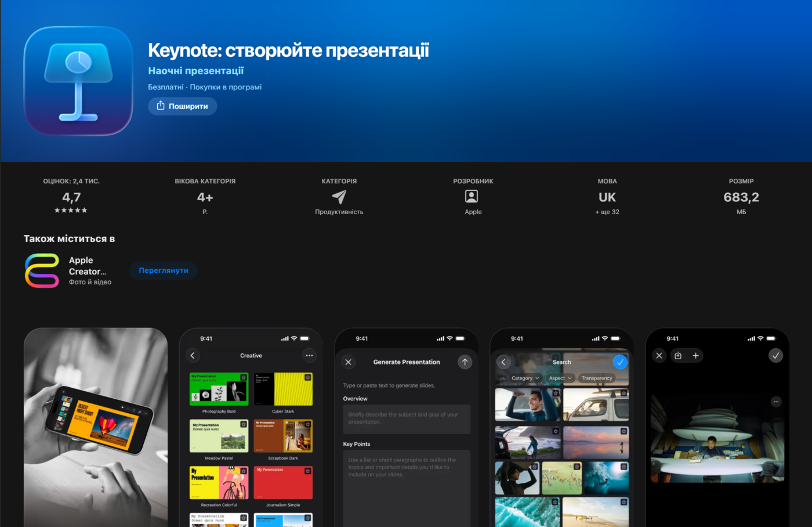This screenshot has width=812, height=527.
Task: Click the UK language value
Action: [607, 197]
